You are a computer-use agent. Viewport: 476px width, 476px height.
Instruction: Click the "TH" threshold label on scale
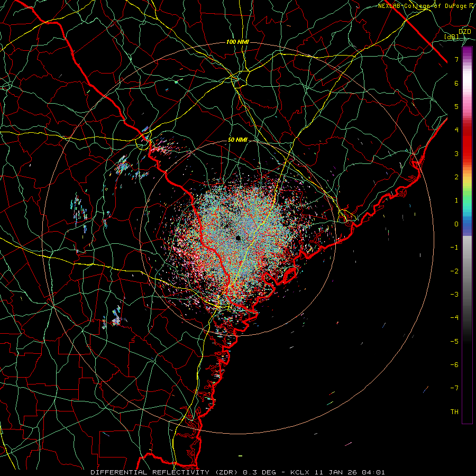pyautogui.click(x=454, y=411)
